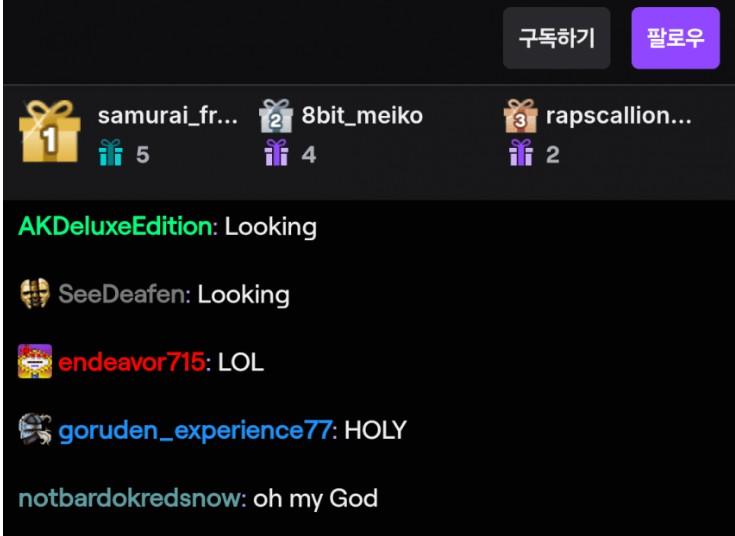Click the 구독하기 subscribe button
The height and width of the screenshot is (536, 735).
pos(556,38)
